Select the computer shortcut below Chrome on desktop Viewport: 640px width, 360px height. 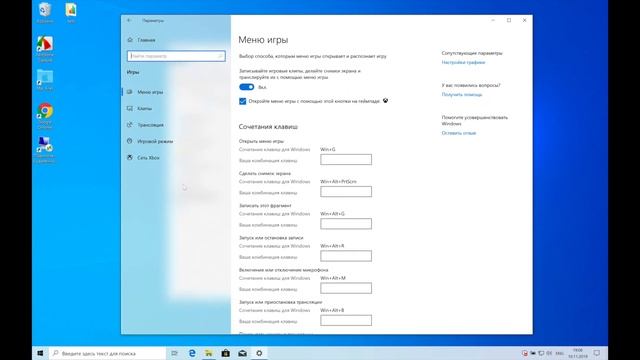(44, 150)
